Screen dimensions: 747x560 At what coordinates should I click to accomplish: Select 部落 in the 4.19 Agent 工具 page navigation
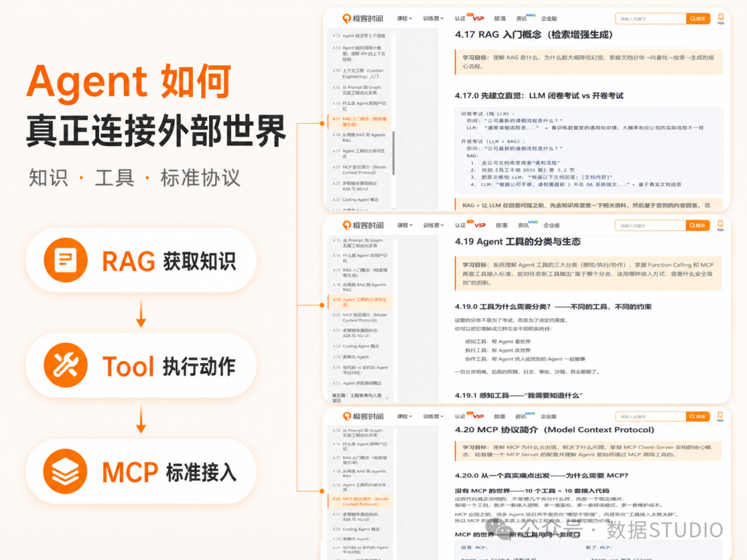(x=501, y=225)
